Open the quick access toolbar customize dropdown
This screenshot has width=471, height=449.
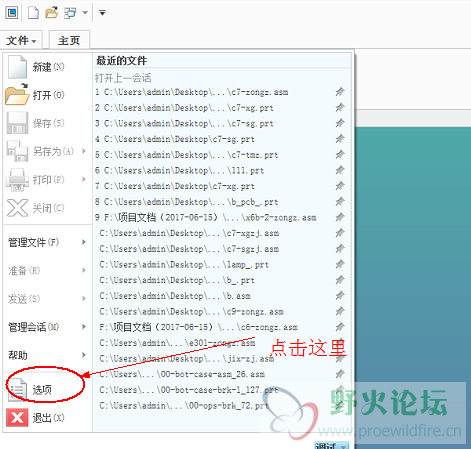pos(102,13)
